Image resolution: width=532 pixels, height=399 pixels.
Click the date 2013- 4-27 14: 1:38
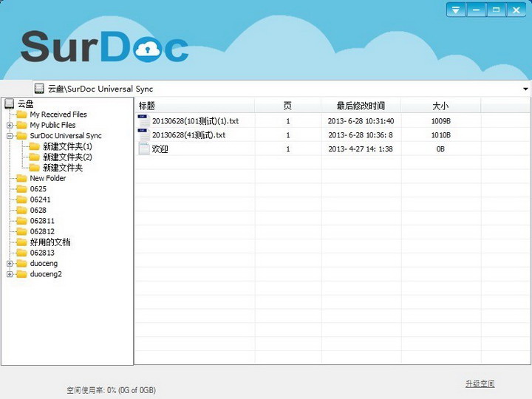click(x=361, y=149)
